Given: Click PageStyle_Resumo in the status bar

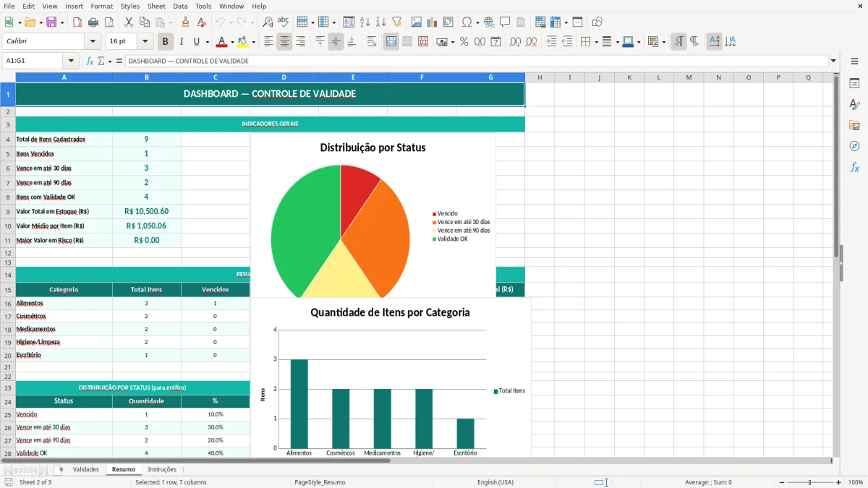Looking at the screenshot, I should 320,482.
